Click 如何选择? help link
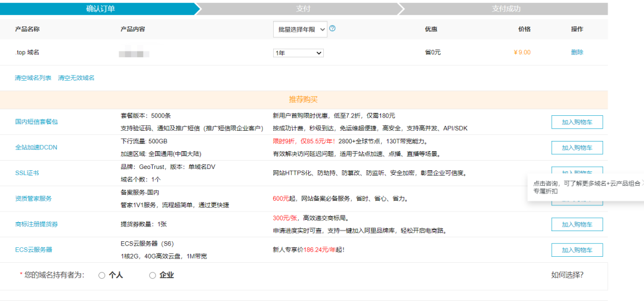The image size is (644, 301). (x=567, y=275)
